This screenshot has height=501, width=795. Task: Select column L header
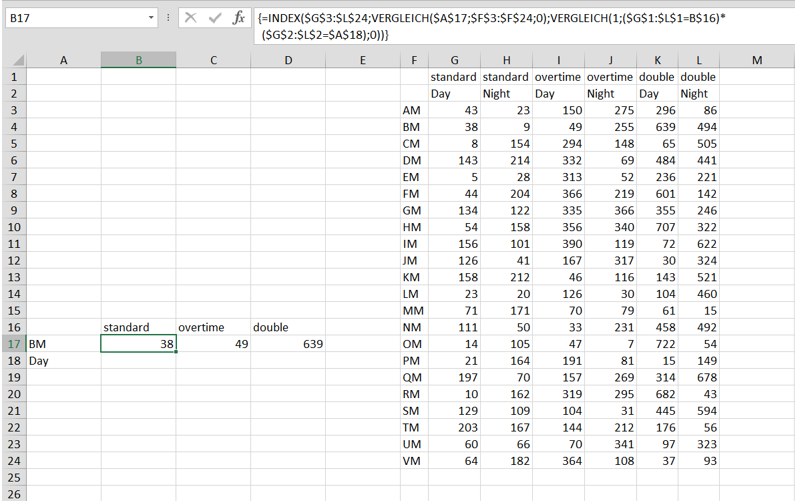pos(699,60)
